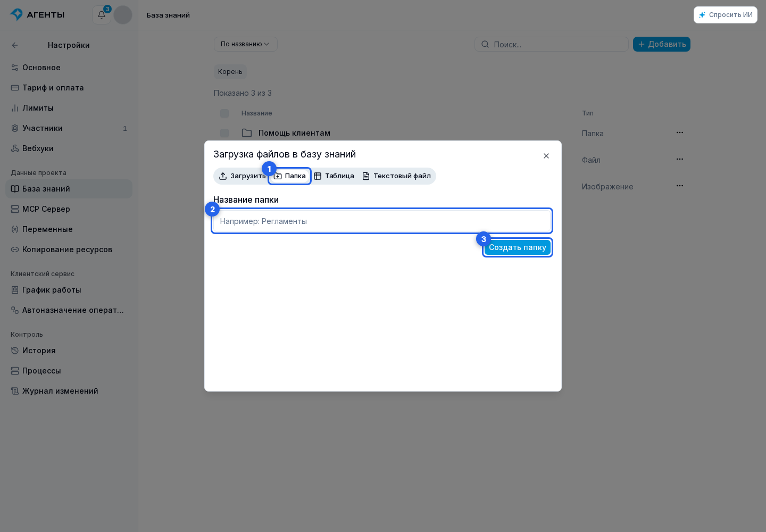Open the user avatar menu
The image size is (766, 532).
(x=123, y=15)
